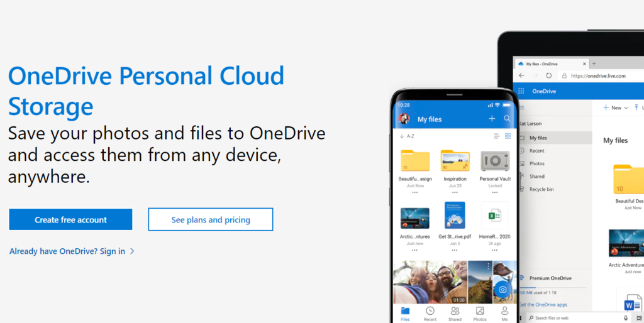Click the onedrive.live.com address bar
Viewport: 644px width, 323px height.
601,75
